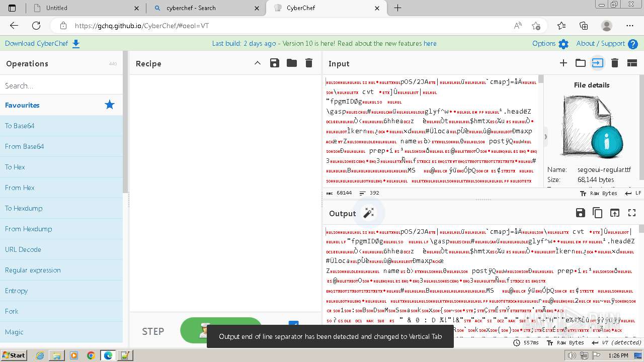Focus the operations Search box
This screenshot has height=362, width=644.
pos(61,85)
